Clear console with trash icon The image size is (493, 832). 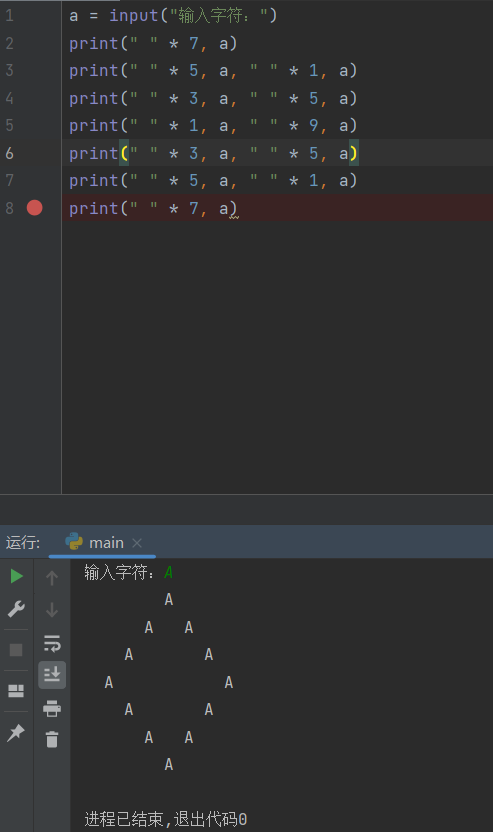tap(51, 739)
